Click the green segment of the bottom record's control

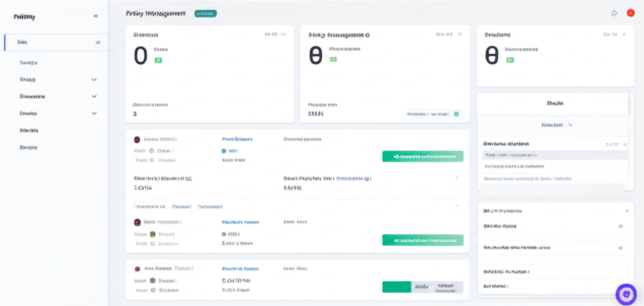click(396, 287)
